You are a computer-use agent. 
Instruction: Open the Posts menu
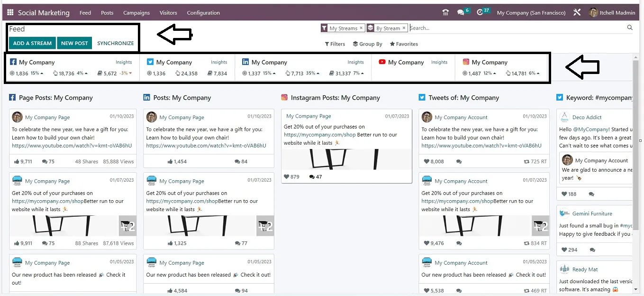coord(107,13)
